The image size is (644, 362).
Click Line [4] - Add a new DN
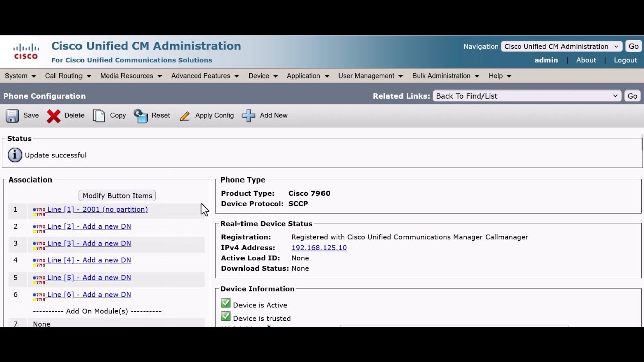point(89,260)
